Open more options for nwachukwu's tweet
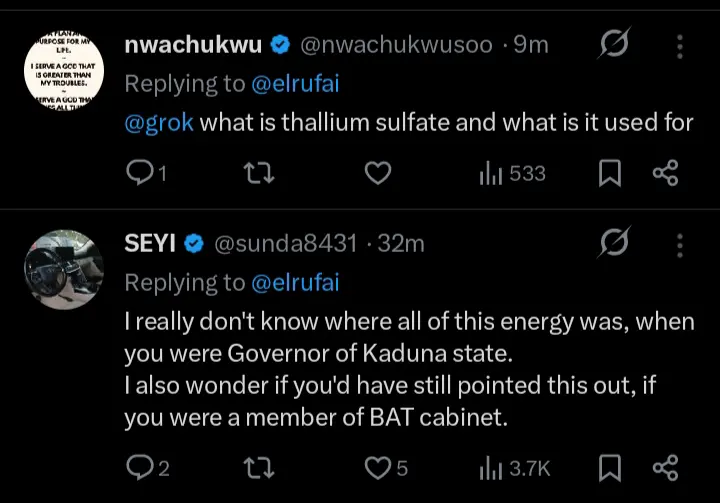The height and width of the screenshot is (503, 720). click(x=681, y=45)
